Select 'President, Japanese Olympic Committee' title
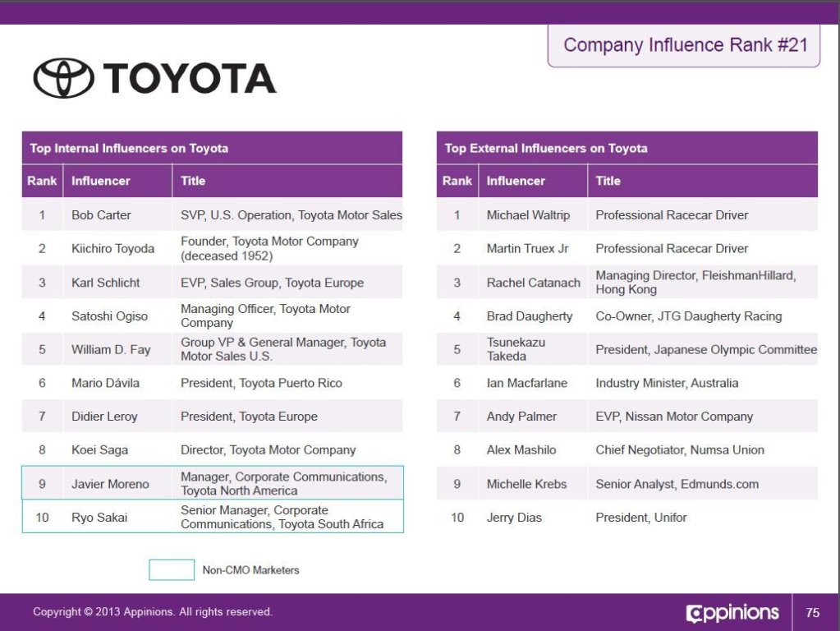The width and height of the screenshot is (840, 631). 707,349
